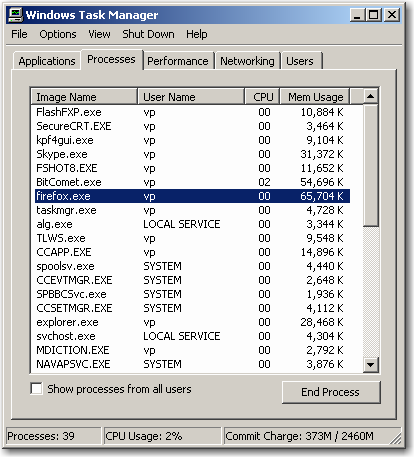Open the Networking tab

coord(247,61)
